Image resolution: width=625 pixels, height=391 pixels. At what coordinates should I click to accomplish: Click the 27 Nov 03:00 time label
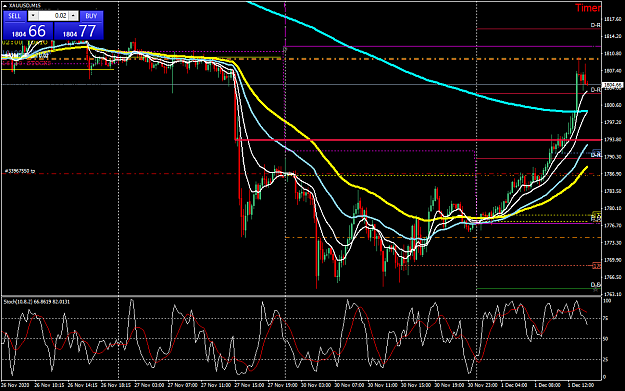point(149,385)
